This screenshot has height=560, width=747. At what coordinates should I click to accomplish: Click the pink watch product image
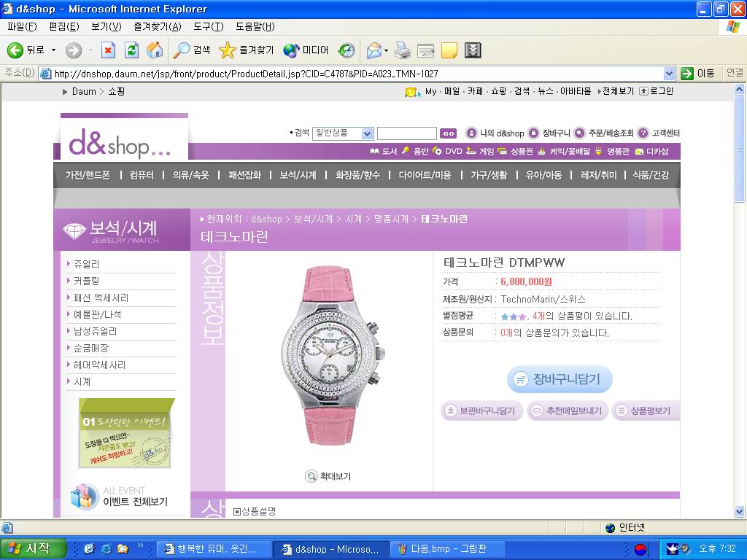point(332,355)
